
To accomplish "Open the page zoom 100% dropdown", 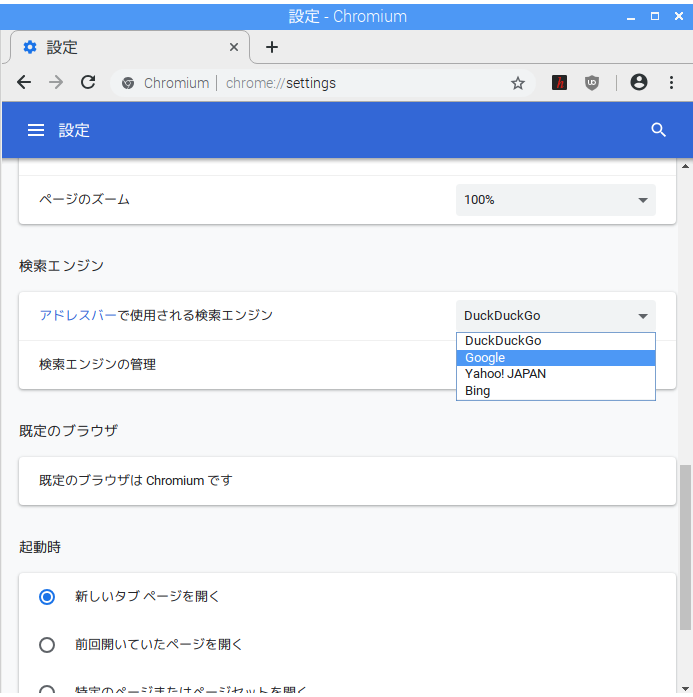I will click(556, 200).
